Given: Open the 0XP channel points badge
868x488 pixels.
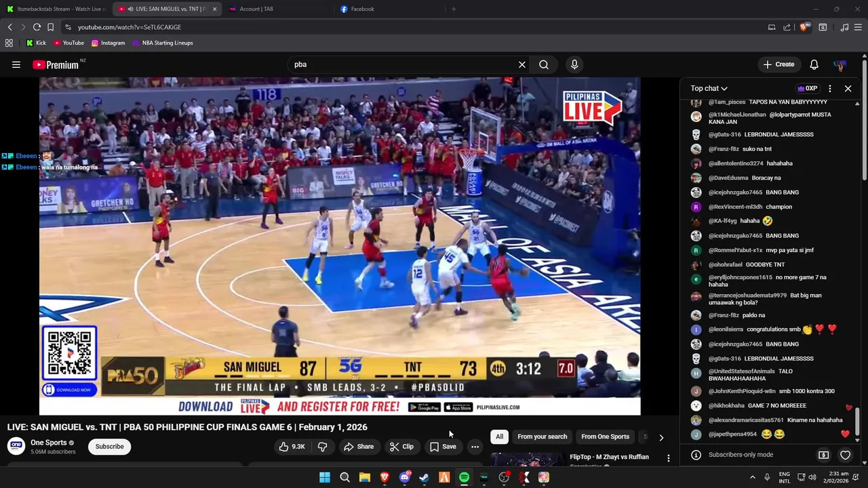Looking at the screenshot, I should point(807,88).
